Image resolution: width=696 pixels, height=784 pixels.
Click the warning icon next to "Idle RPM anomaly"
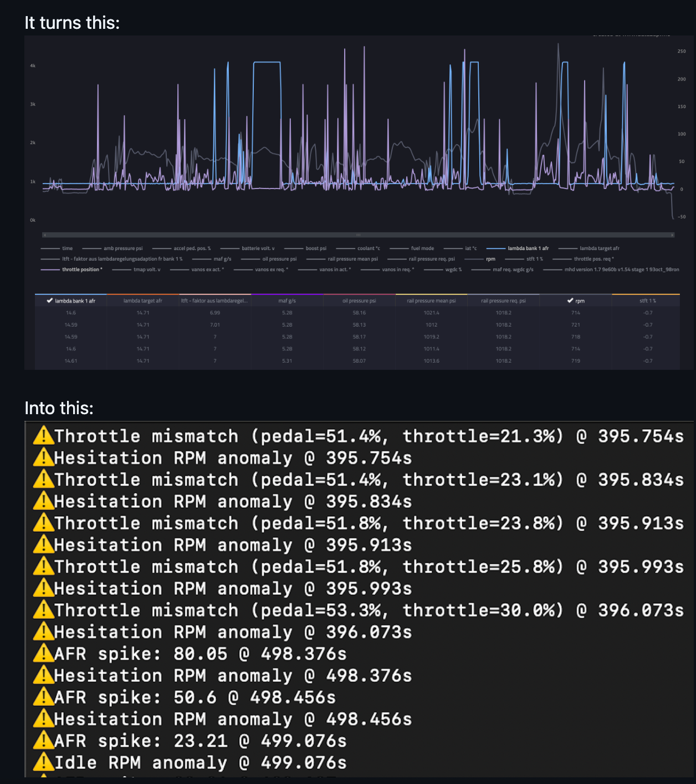(x=43, y=762)
